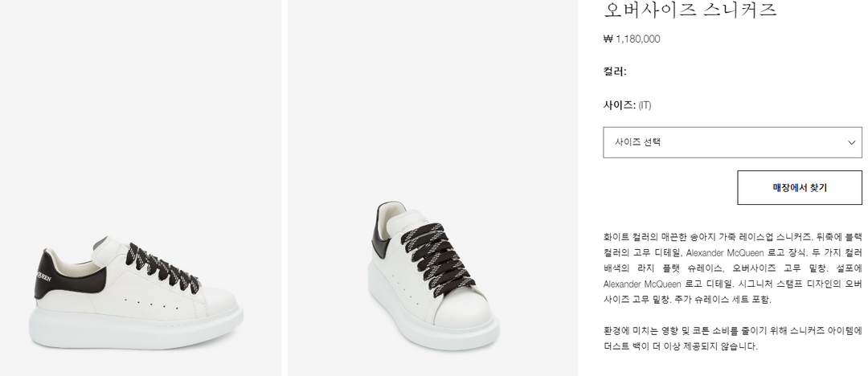Click the 사이즈: label
The height and width of the screenshot is (376, 868).
coord(619,105)
